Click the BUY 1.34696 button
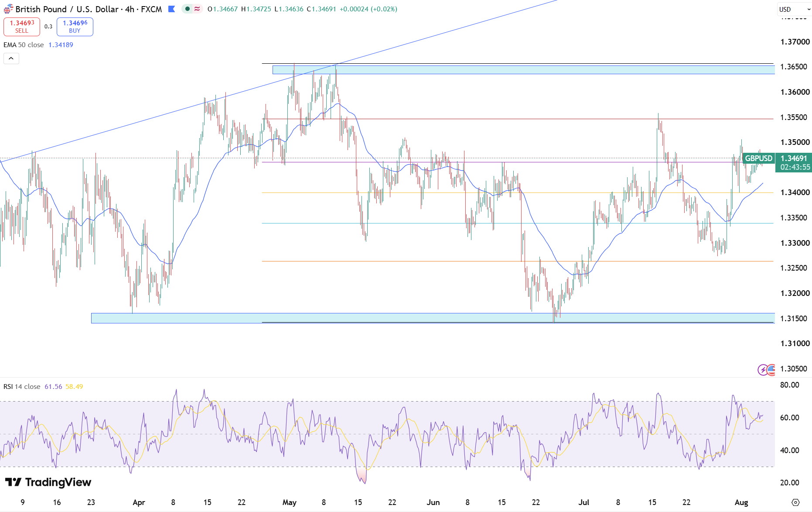This screenshot has height=512, width=812. point(75,27)
